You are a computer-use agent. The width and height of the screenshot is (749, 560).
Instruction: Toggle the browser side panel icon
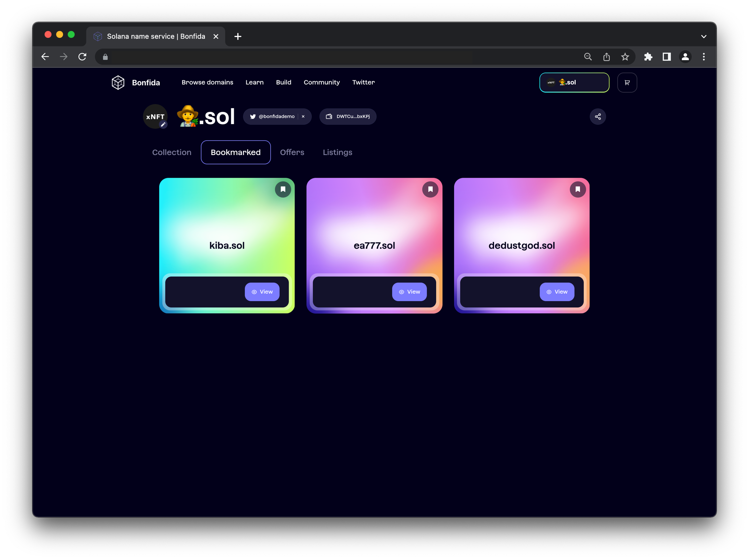coord(666,57)
